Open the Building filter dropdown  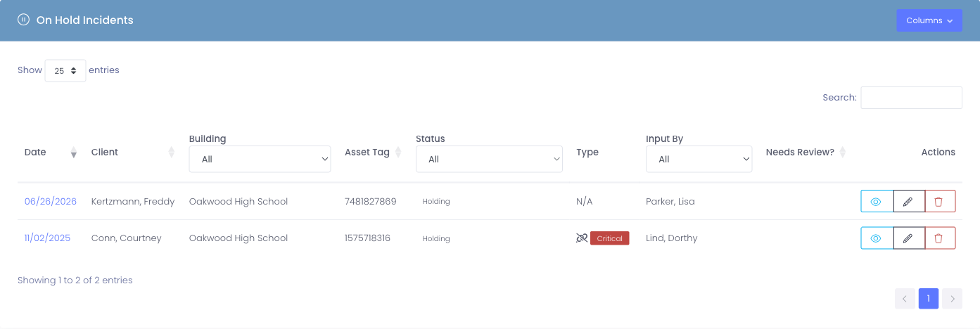(x=260, y=159)
